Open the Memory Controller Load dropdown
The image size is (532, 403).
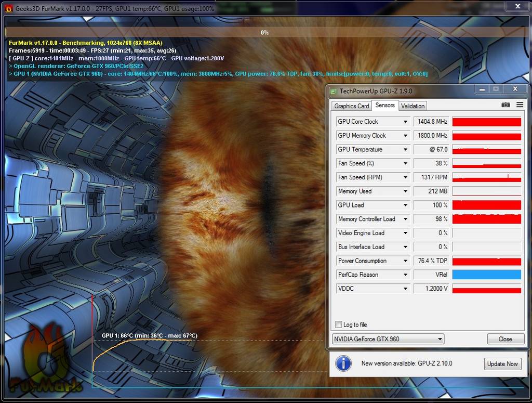[x=405, y=219]
